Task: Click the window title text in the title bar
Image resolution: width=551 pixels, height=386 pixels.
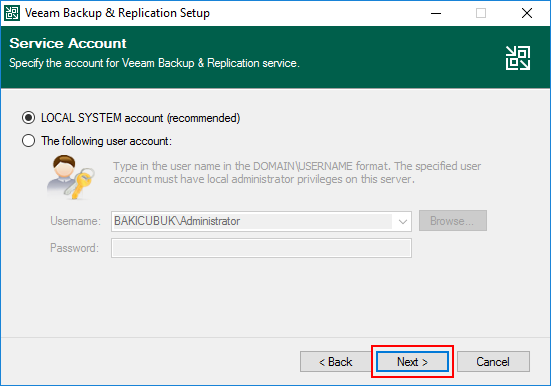Action: [x=117, y=13]
